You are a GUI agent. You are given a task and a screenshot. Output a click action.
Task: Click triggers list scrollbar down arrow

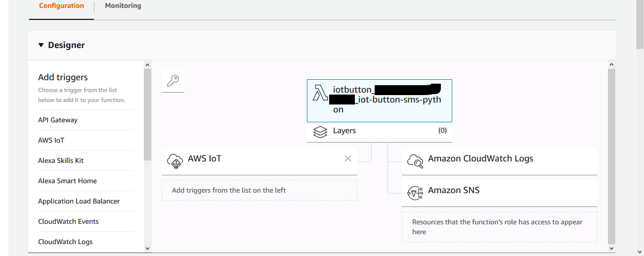tap(147, 248)
